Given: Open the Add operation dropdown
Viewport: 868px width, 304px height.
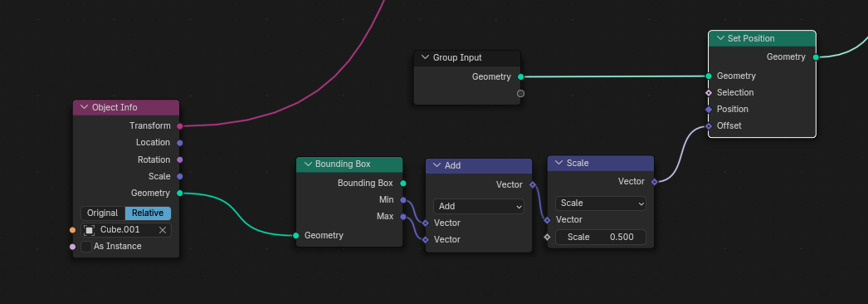Looking at the screenshot, I should coord(479,206).
